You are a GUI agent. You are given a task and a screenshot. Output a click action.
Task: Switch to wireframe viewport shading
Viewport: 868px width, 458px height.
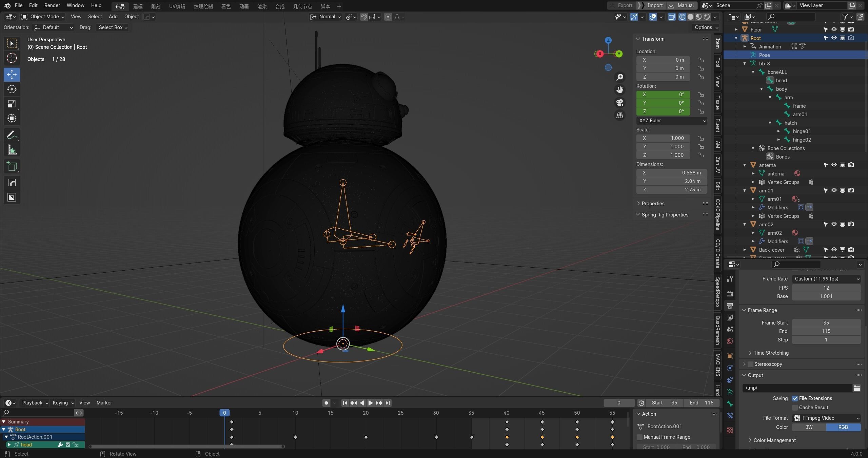click(x=682, y=17)
